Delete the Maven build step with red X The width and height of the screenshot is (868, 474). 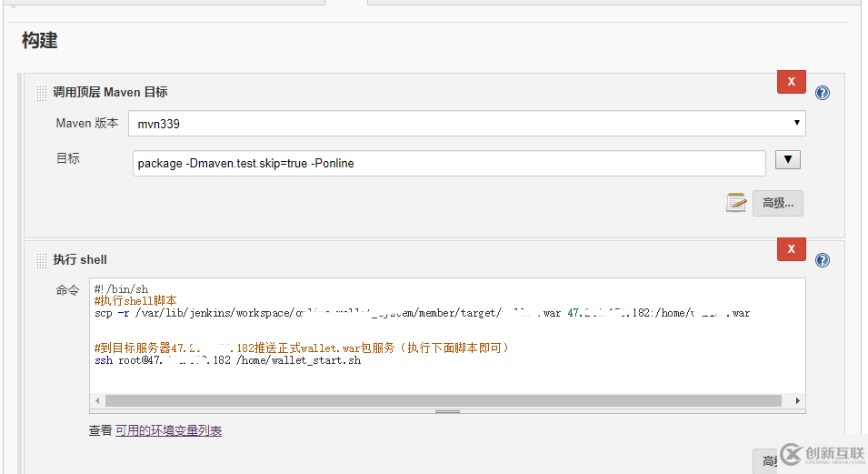[x=791, y=82]
